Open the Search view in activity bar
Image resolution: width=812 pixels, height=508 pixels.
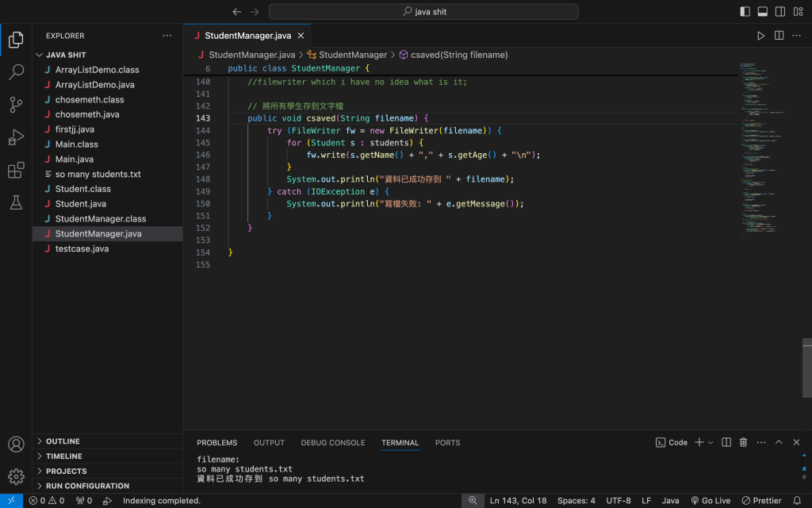[x=16, y=72]
